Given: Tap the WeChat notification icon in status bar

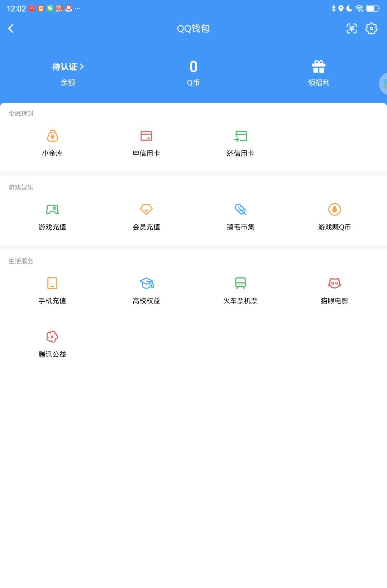Looking at the screenshot, I should [50, 8].
